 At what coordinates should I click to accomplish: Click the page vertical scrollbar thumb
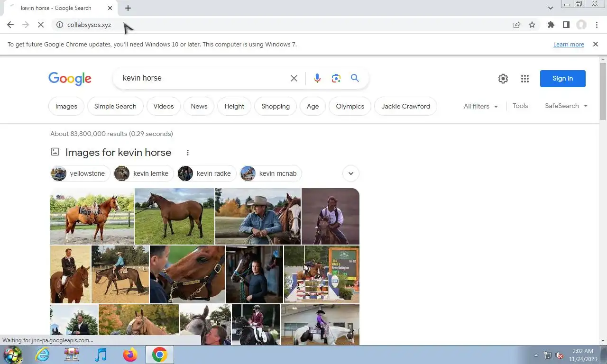coord(603,91)
